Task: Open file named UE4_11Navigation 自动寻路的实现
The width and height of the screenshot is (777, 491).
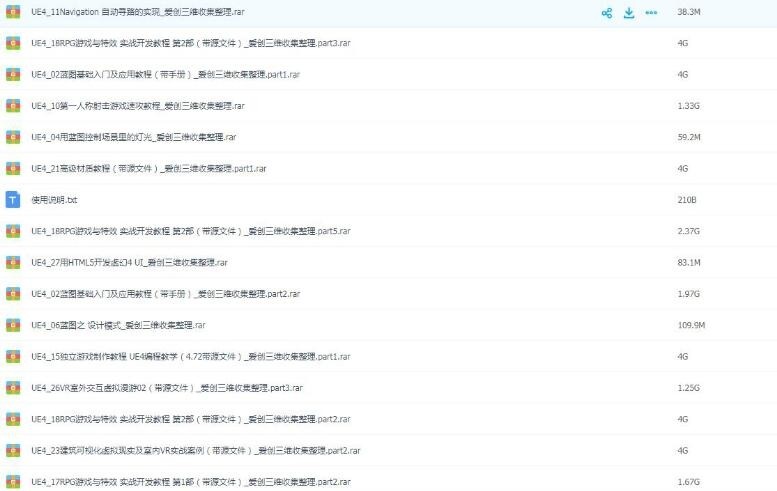Action: point(138,12)
